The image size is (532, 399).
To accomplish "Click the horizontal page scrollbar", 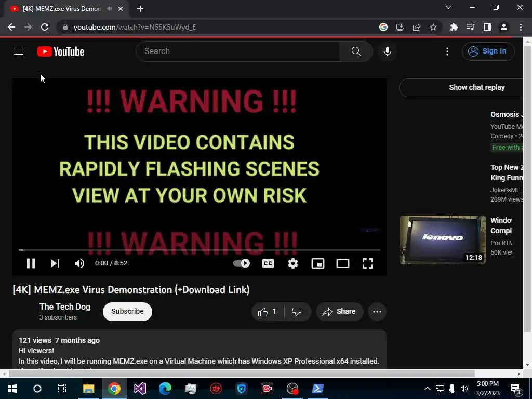I will [x=242, y=374].
